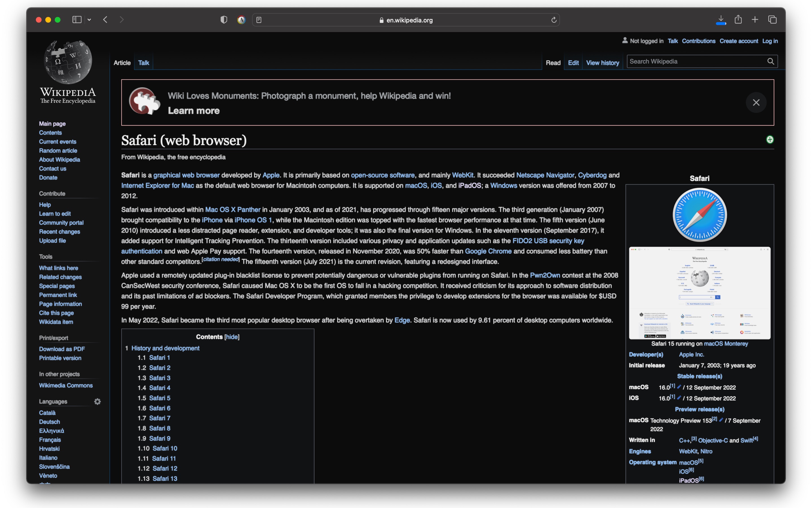Hide the Contents table with hide toggle
812x508 pixels.
point(231,337)
